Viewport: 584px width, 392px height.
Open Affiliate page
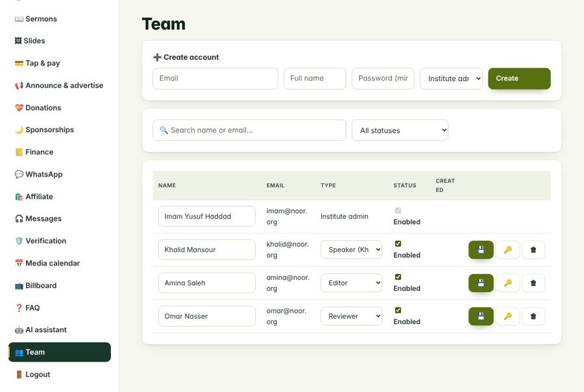(x=60, y=197)
